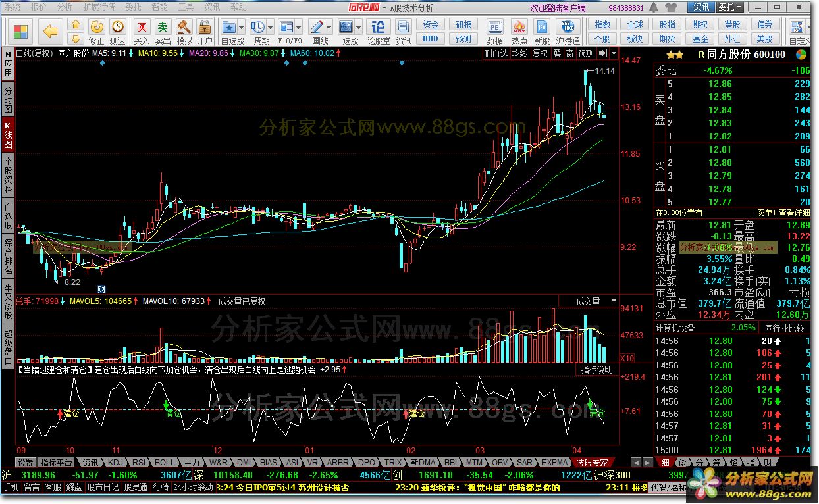The width and height of the screenshot is (819, 504).
Task: Click the 港股 Hong Kong stocks button
Action: [x=732, y=25]
